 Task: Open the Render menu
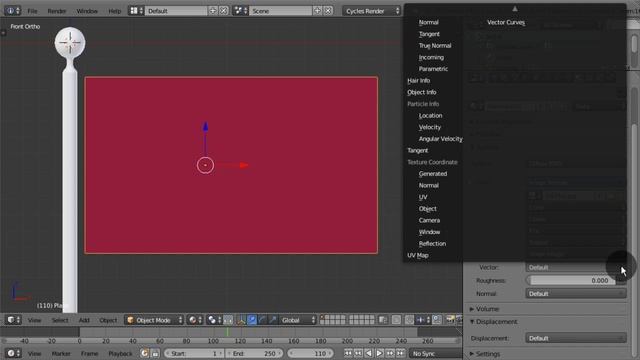coord(57,11)
